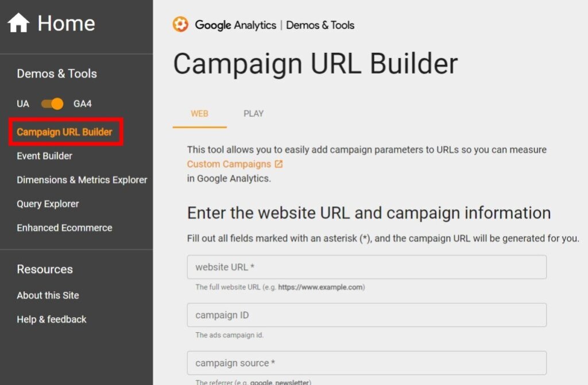Screen dimensions: 588x385
Task: Click into the website URL field
Action: tap(367, 267)
